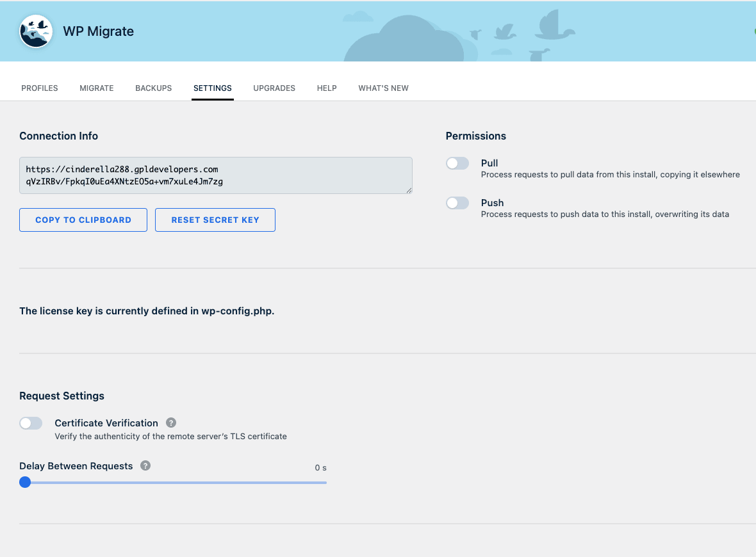Image resolution: width=756 pixels, height=557 pixels.
Task: Open the Migrate tab
Action: [x=97, y=88]
